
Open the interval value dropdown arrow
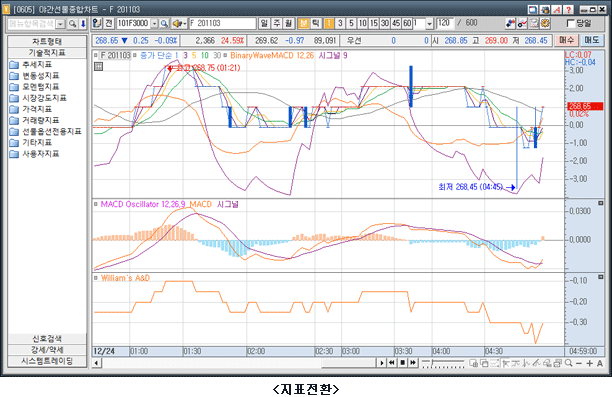pos(429,24)
